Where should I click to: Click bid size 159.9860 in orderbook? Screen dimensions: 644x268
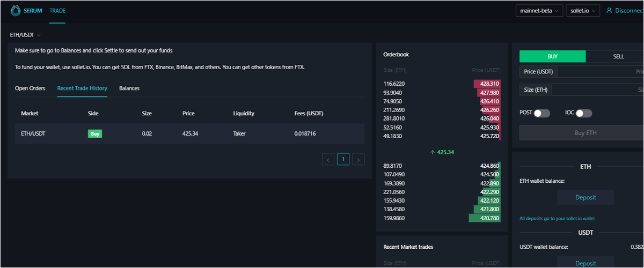[394, 218]
